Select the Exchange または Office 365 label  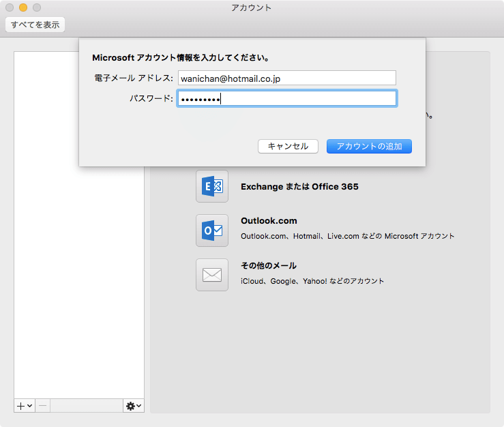click(299, 186)
